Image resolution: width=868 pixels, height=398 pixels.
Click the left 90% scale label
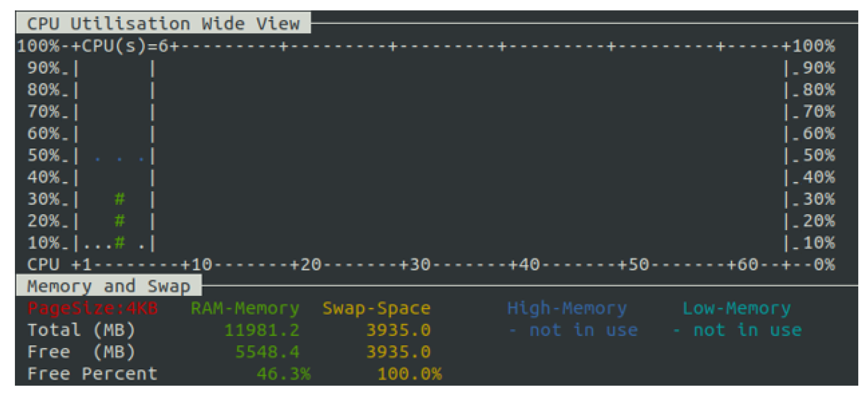coord(43,68)
